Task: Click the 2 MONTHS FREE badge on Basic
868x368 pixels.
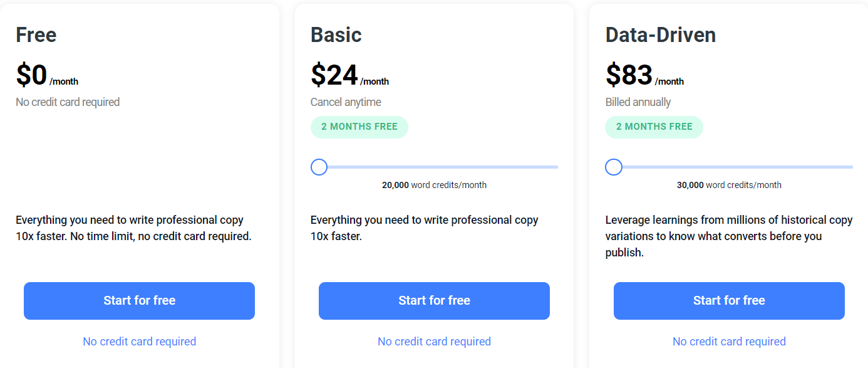Action: [359, 127]
